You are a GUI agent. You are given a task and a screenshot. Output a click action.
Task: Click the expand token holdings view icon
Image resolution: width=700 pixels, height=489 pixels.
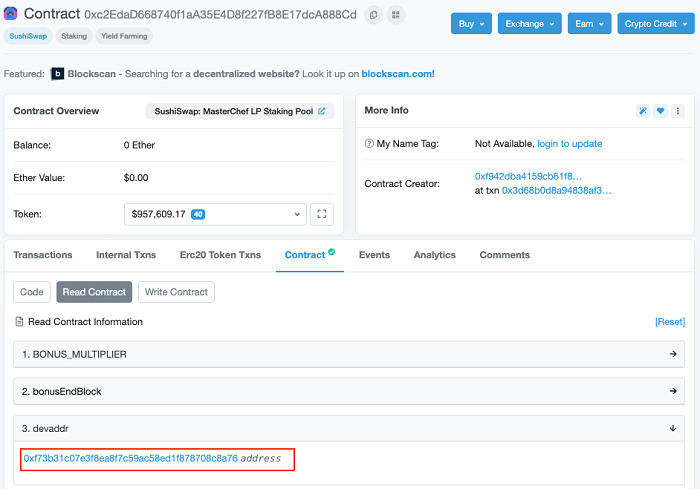click(x=322, y=213)
